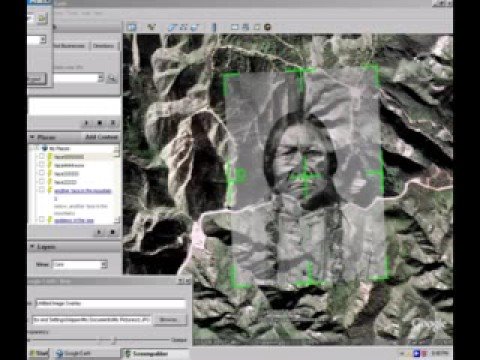The width and height of the screenshot is (480, 360).
Task: Click the Add Path toolbar icon
Action: [x=184, y=27]
